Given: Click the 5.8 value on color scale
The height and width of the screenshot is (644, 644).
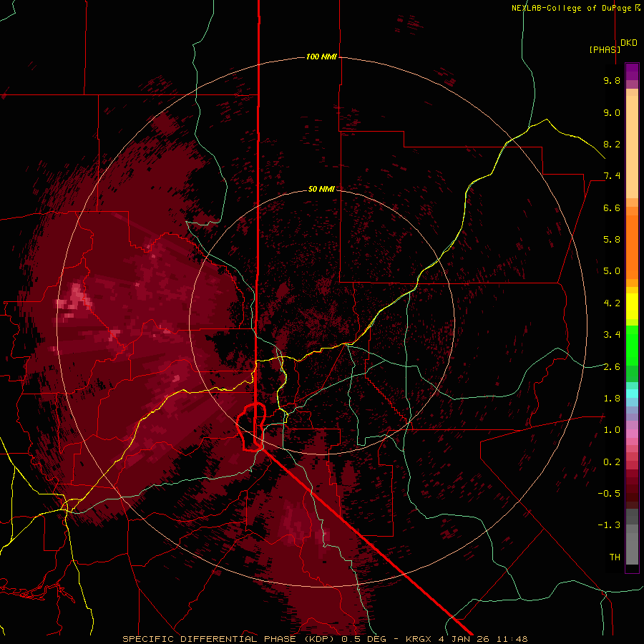Looking at the screenshot, I should [x=612, y=240].
